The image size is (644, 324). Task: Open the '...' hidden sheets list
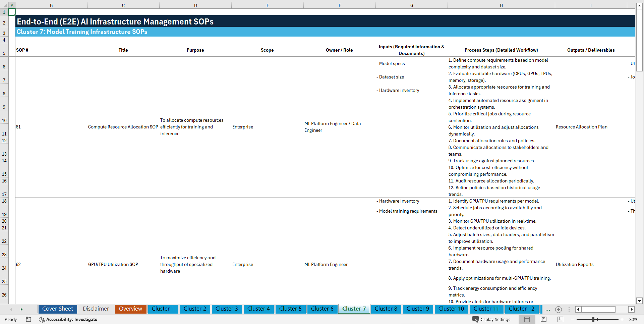(547, 310)
